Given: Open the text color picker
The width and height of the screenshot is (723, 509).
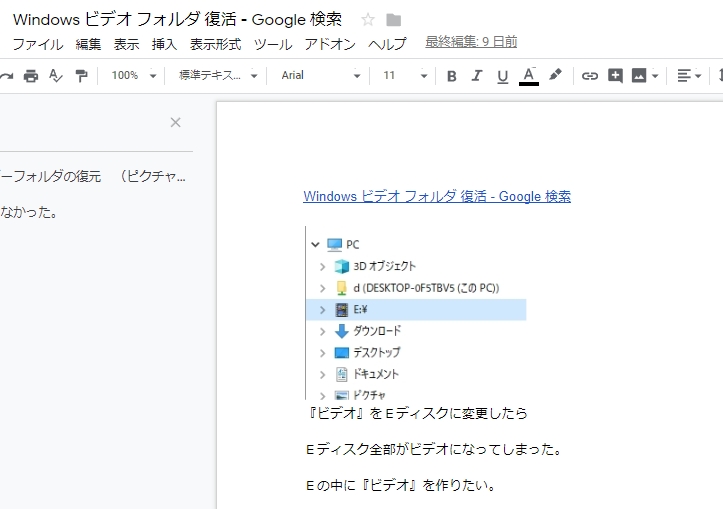Looking at the screenshot, I should click(529, 76).
